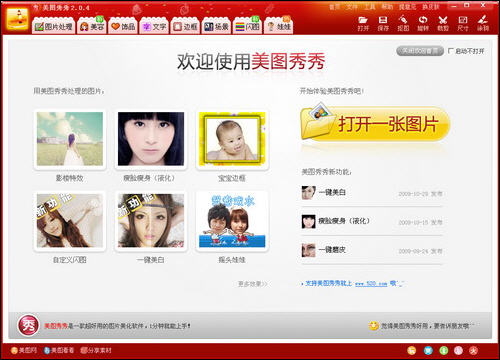Open the 饰品 tab

[x=123, y=26]
